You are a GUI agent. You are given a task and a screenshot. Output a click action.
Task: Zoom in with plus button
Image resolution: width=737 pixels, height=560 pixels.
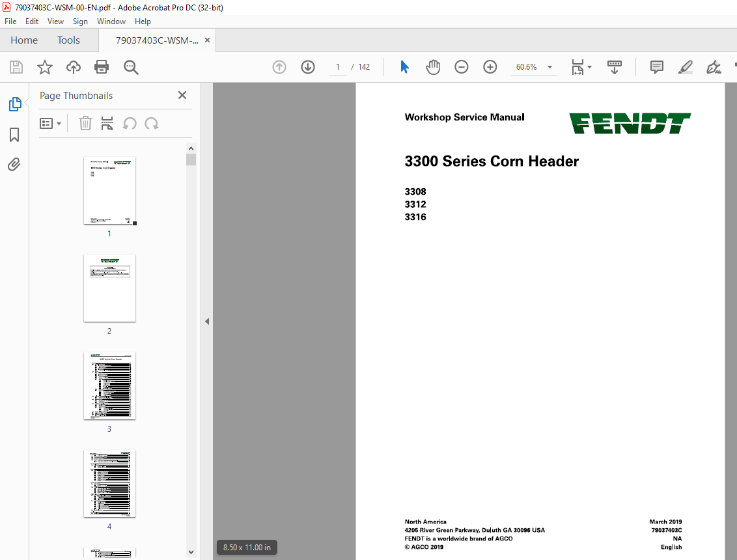point(490,67)
